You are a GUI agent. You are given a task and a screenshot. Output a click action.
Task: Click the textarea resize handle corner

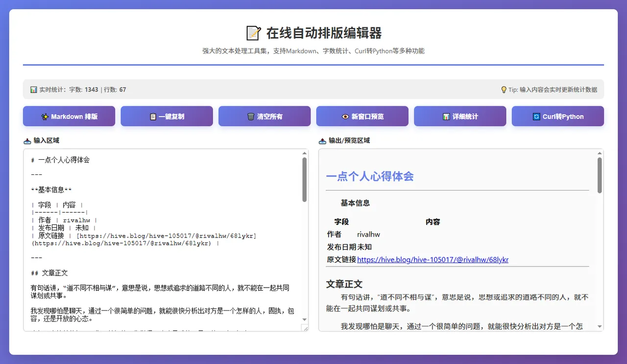[x=304, y=328]
